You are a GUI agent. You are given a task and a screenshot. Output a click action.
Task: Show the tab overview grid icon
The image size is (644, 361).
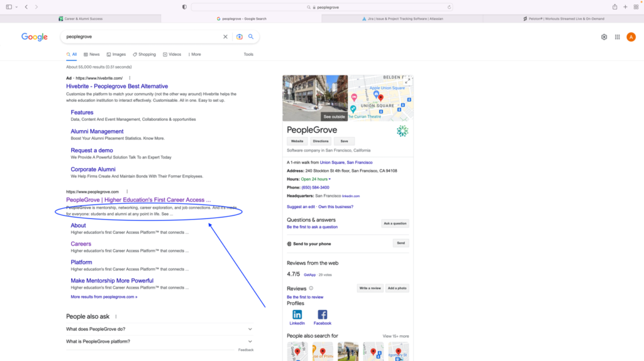(636, 7)
